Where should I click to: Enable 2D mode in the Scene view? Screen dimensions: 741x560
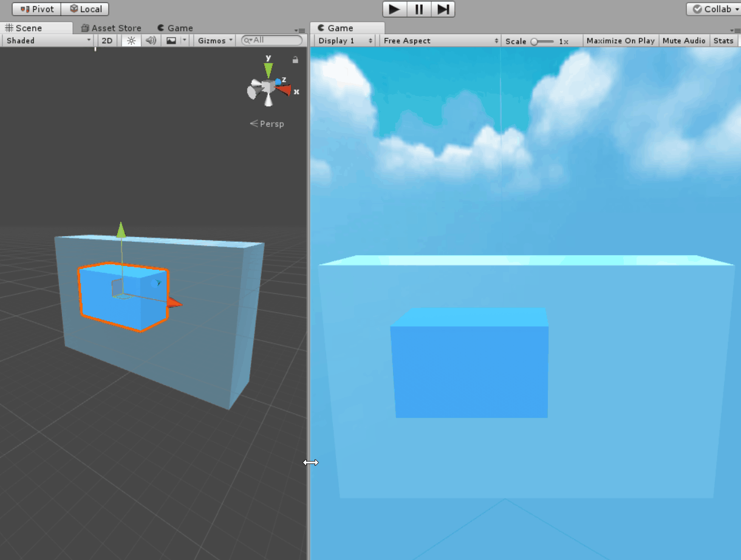pyautogui.click(x=107, y=41)
